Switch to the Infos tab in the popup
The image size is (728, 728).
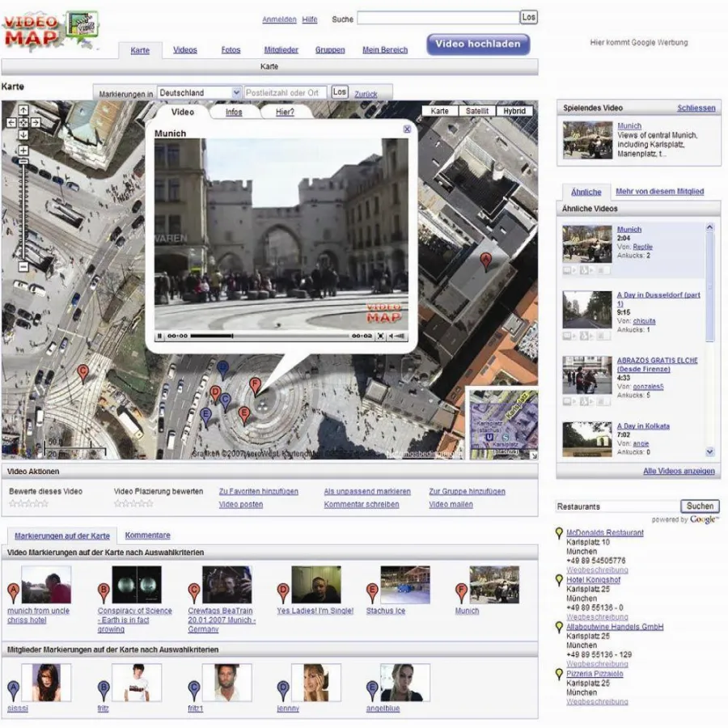click(235, 112)
